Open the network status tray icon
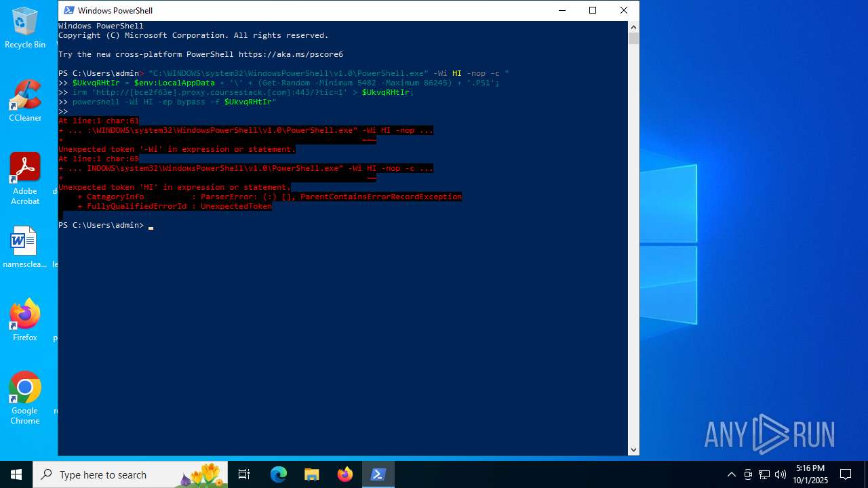 point(764,474)
